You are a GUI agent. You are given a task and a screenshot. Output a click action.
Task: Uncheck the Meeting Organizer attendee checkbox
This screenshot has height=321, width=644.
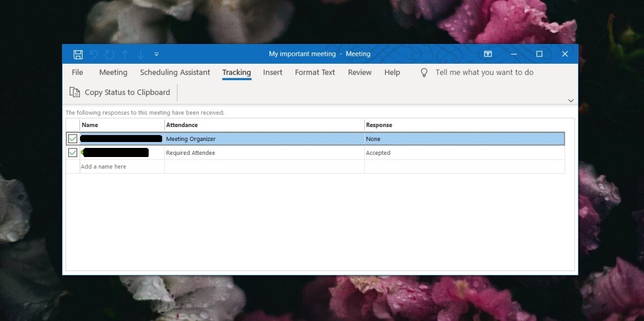(x=72, y=138)
